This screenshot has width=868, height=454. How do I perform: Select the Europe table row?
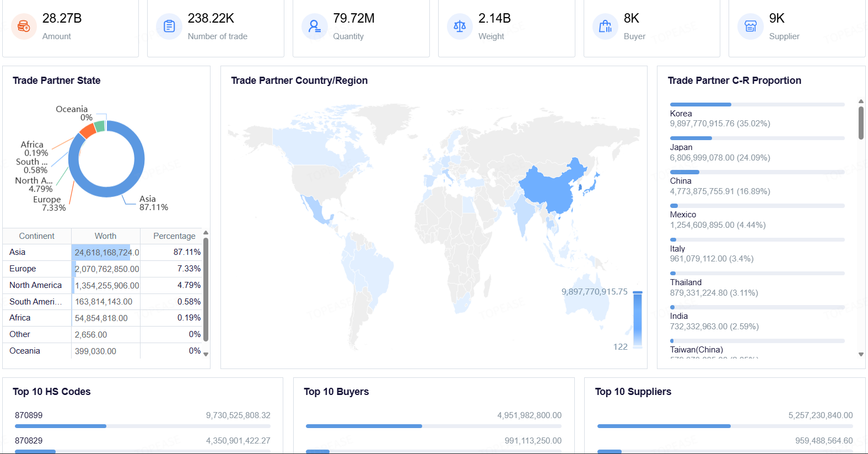coord(103,269)
